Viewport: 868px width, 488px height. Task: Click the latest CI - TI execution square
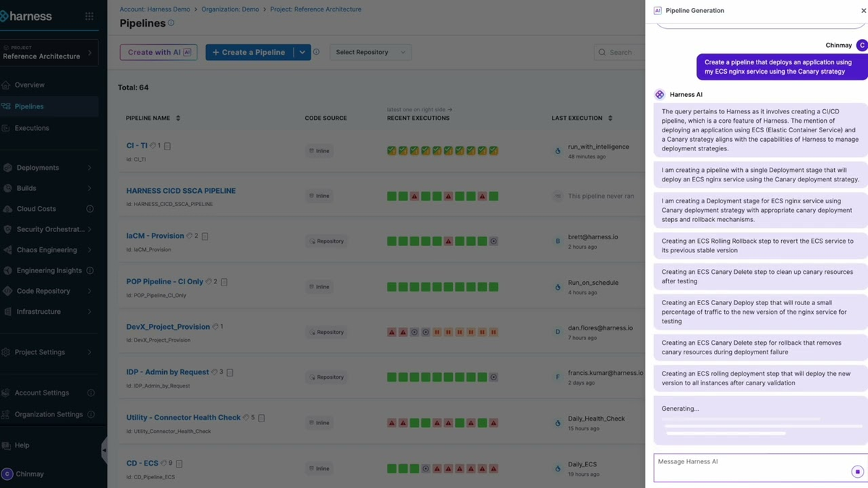[x=493, y=151]
